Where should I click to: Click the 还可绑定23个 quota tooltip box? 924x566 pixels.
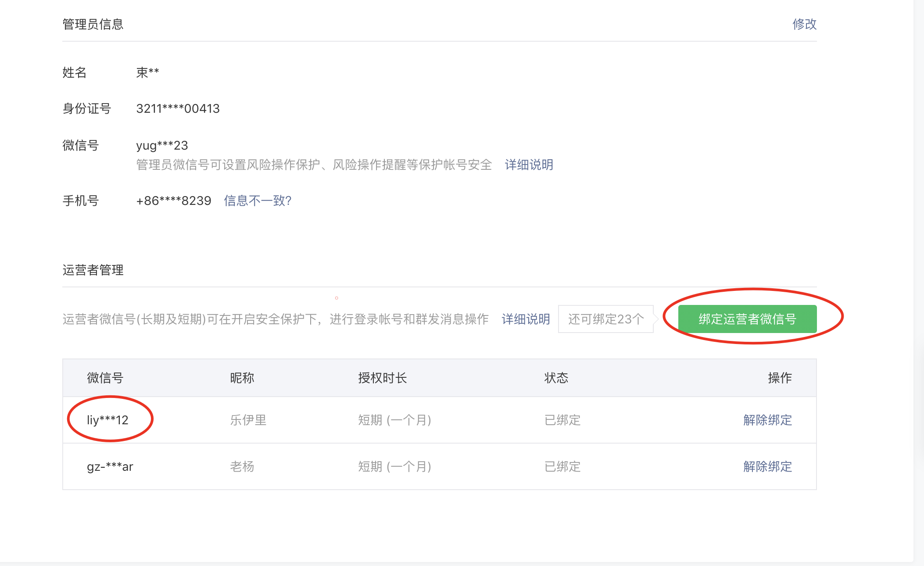(605, 319)
